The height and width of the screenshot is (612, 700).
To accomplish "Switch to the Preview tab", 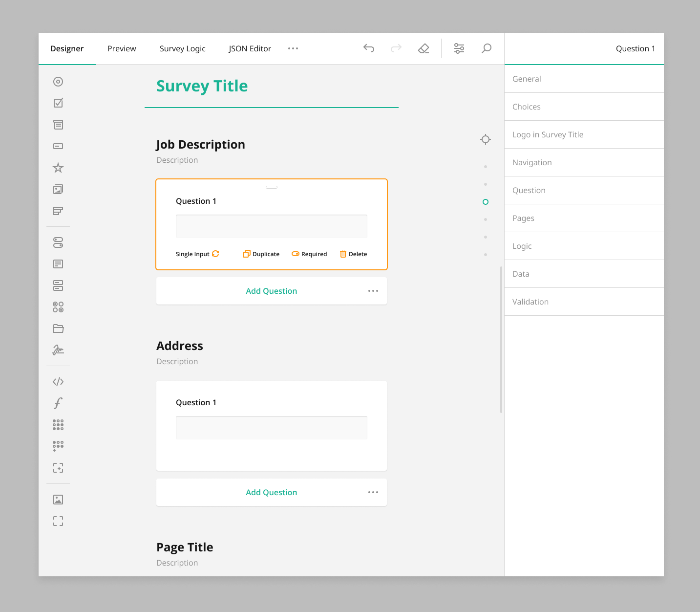I will [x=121, y=48].
